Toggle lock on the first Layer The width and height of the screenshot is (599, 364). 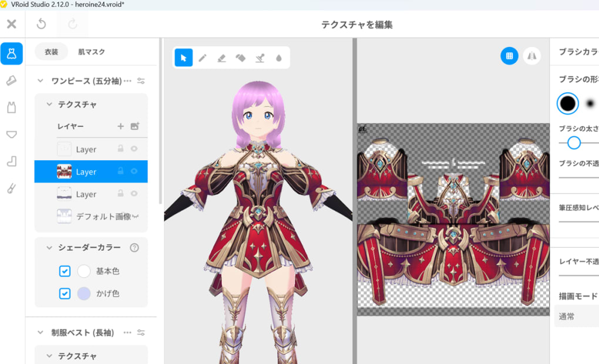[120, 149]
